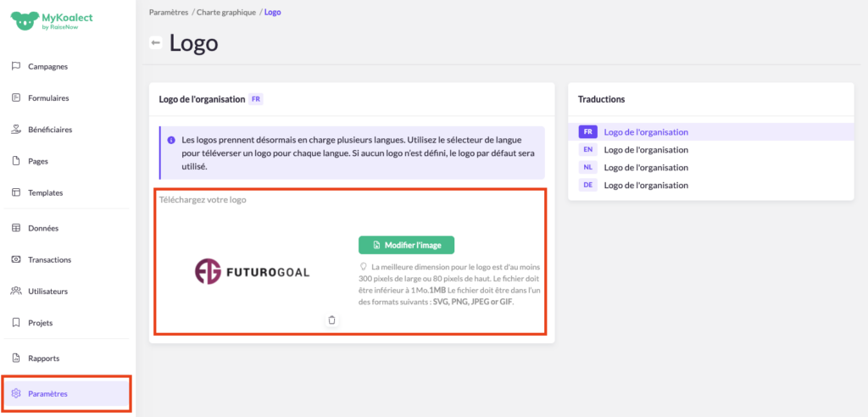Click the Données table icon
868x417 pixels.
[x=15, y=228]
